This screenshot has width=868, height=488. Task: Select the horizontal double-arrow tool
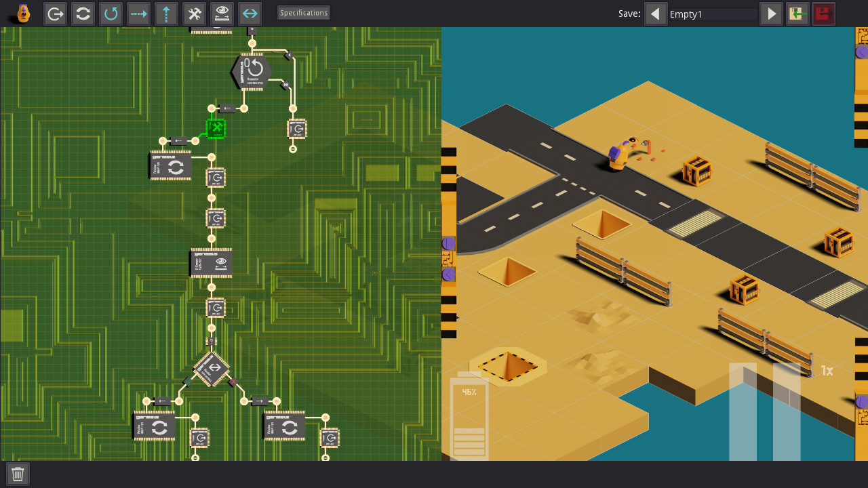click(x=250, y=13)
